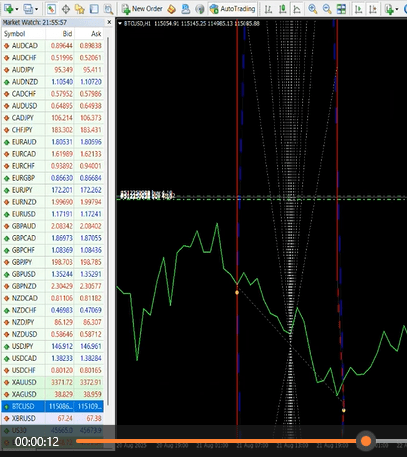Open the indicators list dropdown arrow
The width and height of the screenshot is (407, 457).
pos(397,9)
